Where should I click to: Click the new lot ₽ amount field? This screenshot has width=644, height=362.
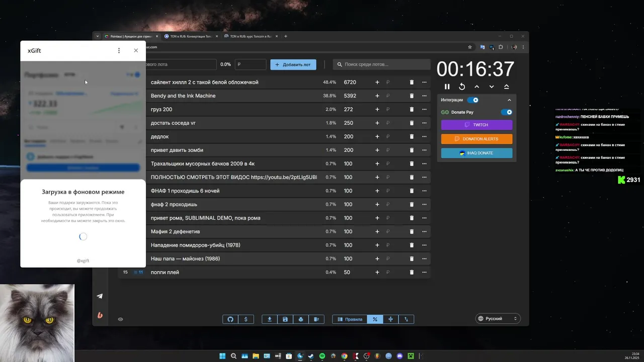(250, 64)
